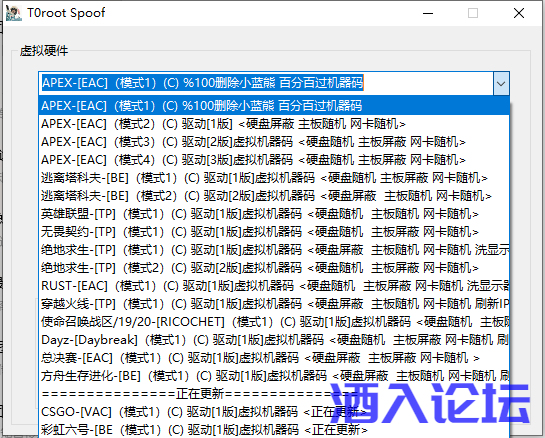This screenshot has width=545, height=438.
Task: Select 绝地求生-[TP] 模式1 entry
Action: point(274,250)
